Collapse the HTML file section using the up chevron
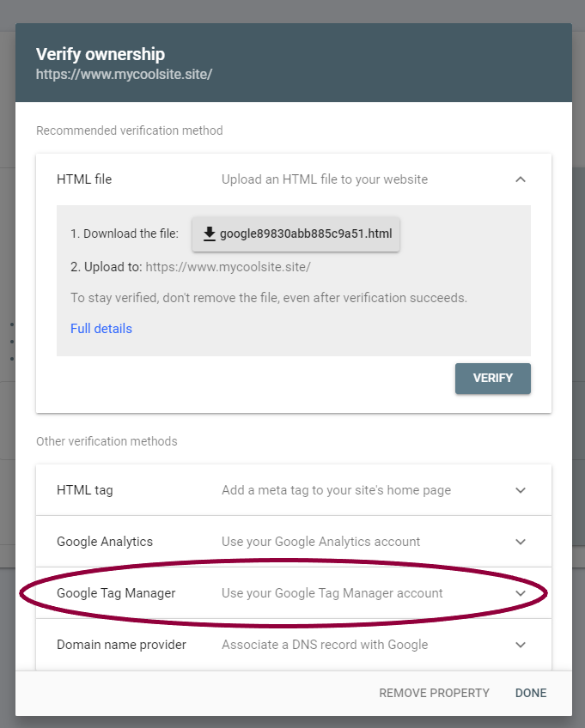Image resolution: width=585 pixels, height=728 pixels. 521,179
